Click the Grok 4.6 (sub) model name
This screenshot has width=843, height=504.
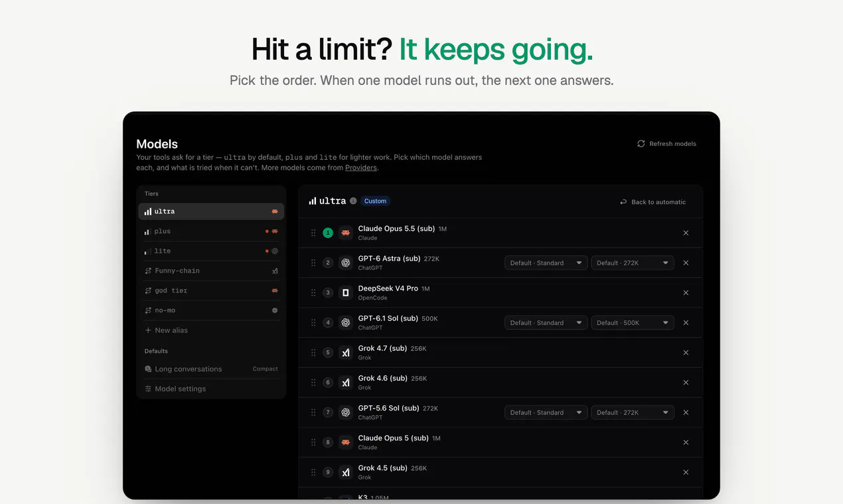tap(382, 378)
